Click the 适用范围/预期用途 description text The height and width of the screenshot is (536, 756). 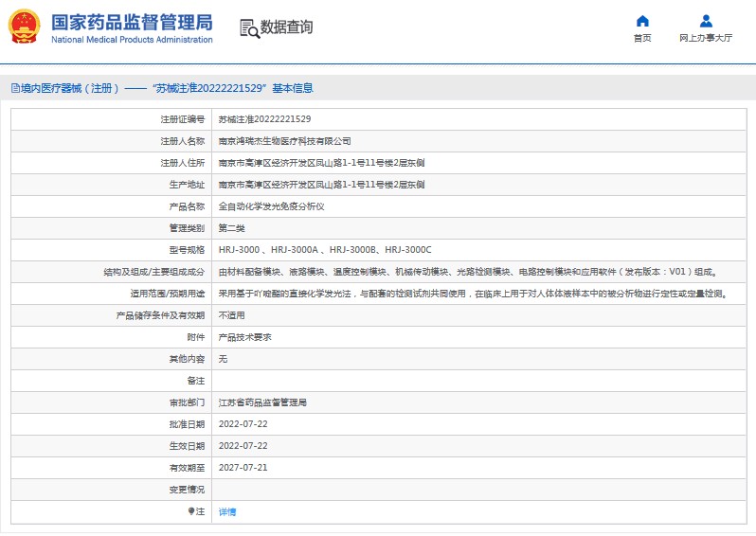(x=474, y=294)
